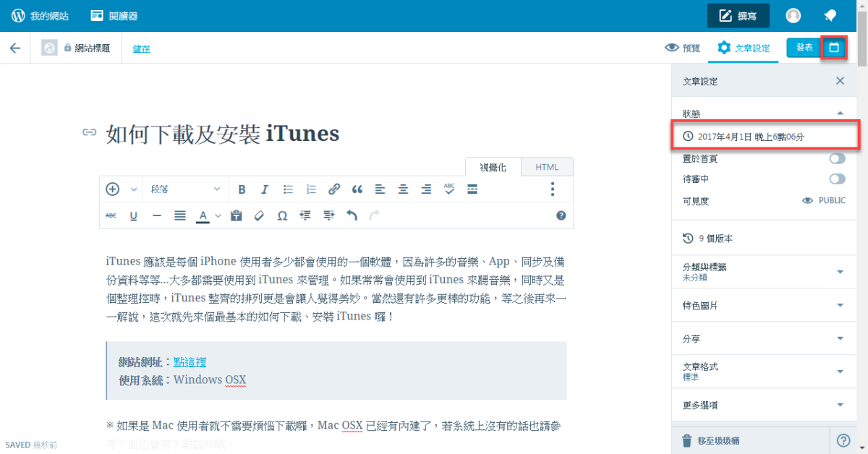
Task: Go back with the left arrow
Action: (x=14, y=48)
